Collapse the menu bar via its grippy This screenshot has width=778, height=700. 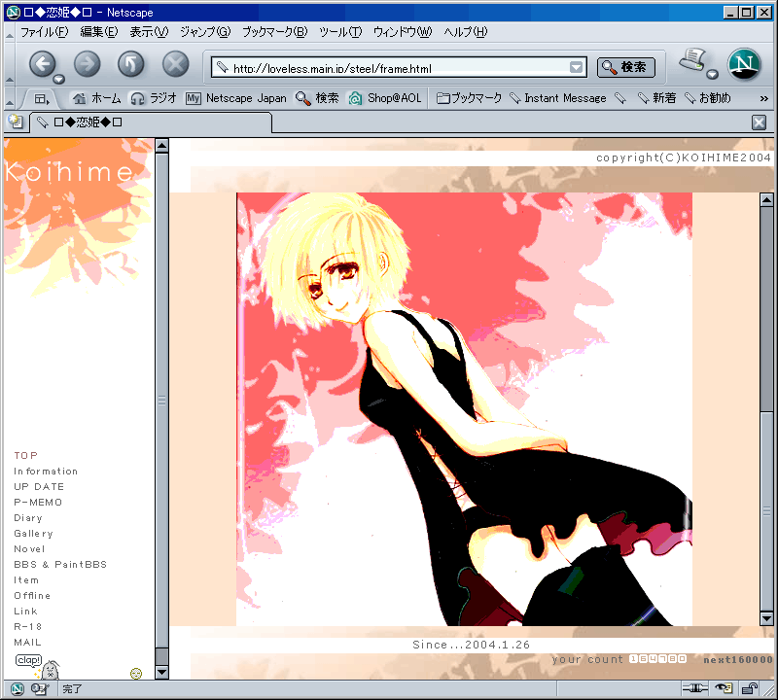pos(10,32)
